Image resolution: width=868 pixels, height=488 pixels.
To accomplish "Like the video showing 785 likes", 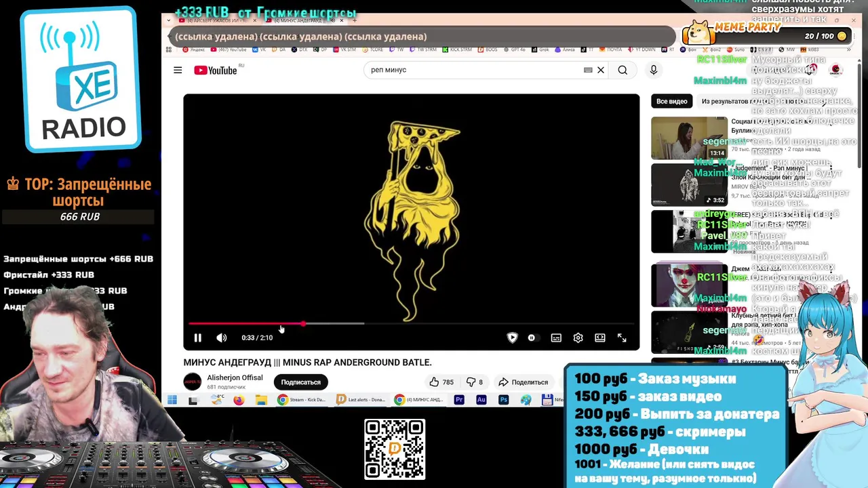I will tap(441, 382).
